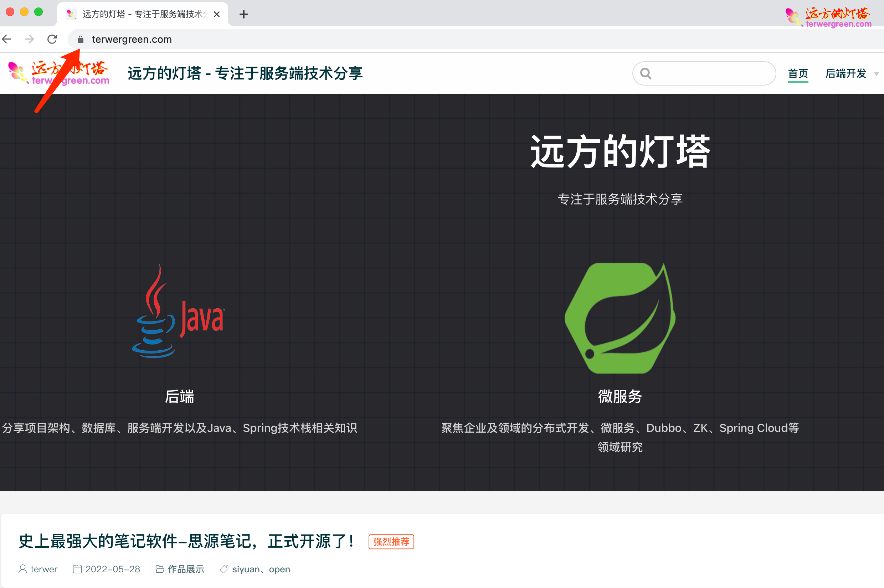Click the hero subtitle 专注于服务端技术分享
Viewport: 884px width, 588px height.
tap(620, 199)
